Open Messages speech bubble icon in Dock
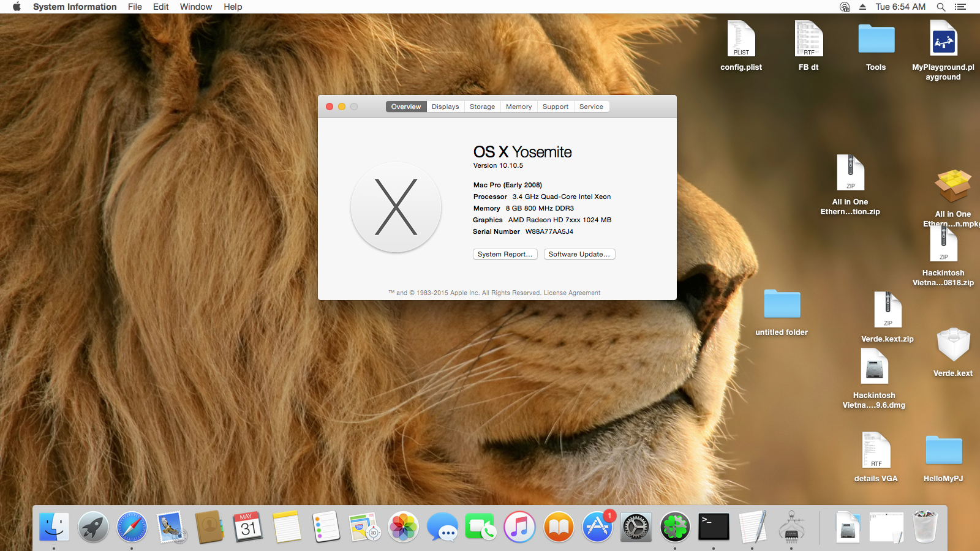This screenshot has height=551, width=980. (442, 527)
